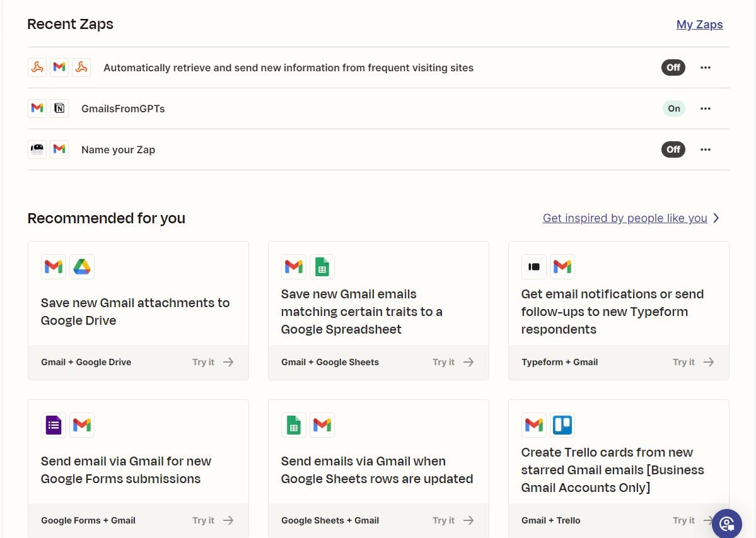The width and height of the screenshot is (756, 538).
Task: Select the Create Trello cards from starred Gmail emails title
Action: point(612,470)
